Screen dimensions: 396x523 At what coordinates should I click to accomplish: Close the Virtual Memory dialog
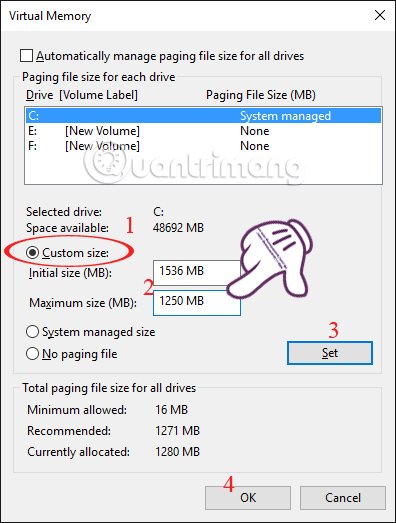coord(380,15)
